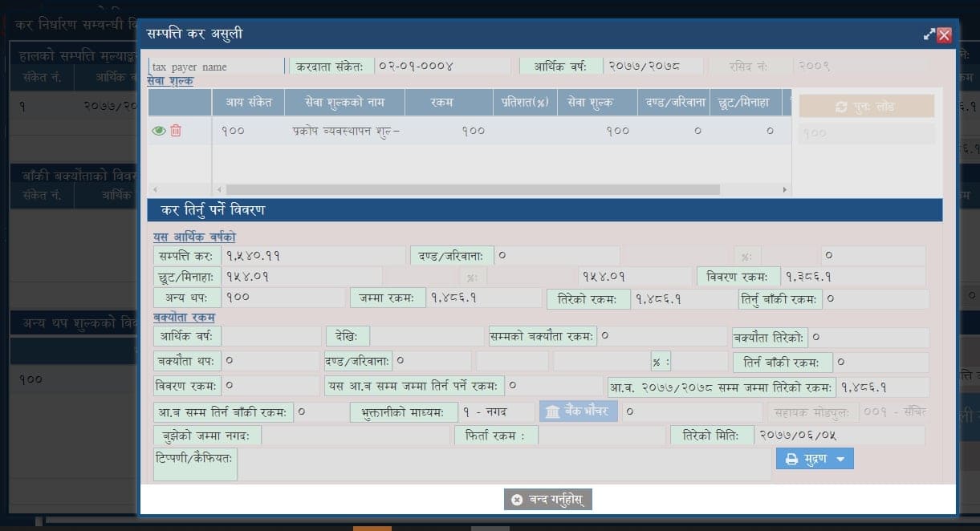
Task: Click the बन्द गर्नुहोस् button
Action: pyautogui.click(x=547, y=500)
